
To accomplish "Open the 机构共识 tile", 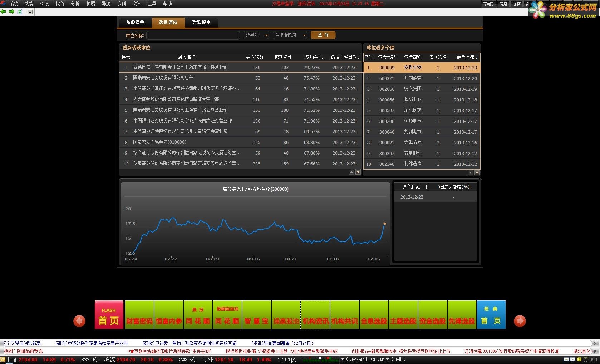I will click(345, 315).
